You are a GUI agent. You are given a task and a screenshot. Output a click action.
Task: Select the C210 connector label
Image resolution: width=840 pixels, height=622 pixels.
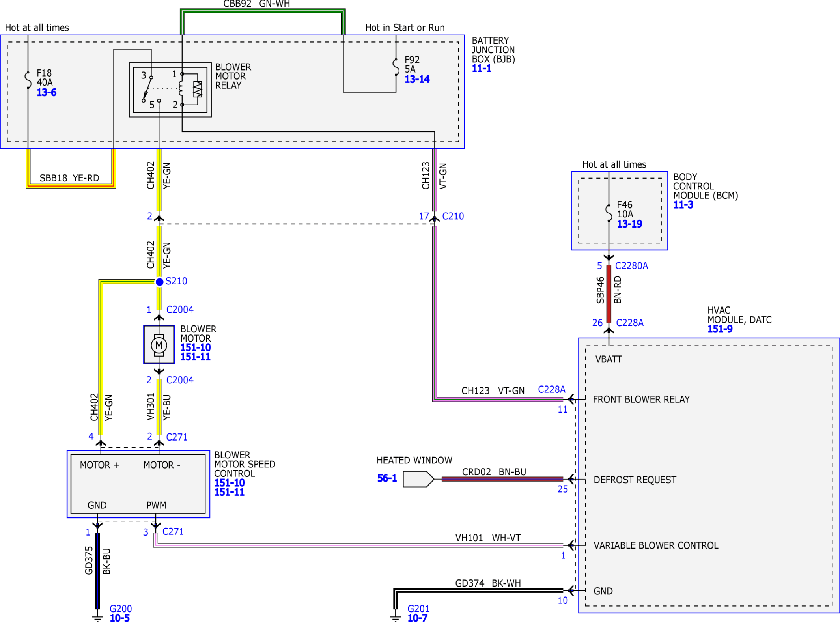(453, 216)
